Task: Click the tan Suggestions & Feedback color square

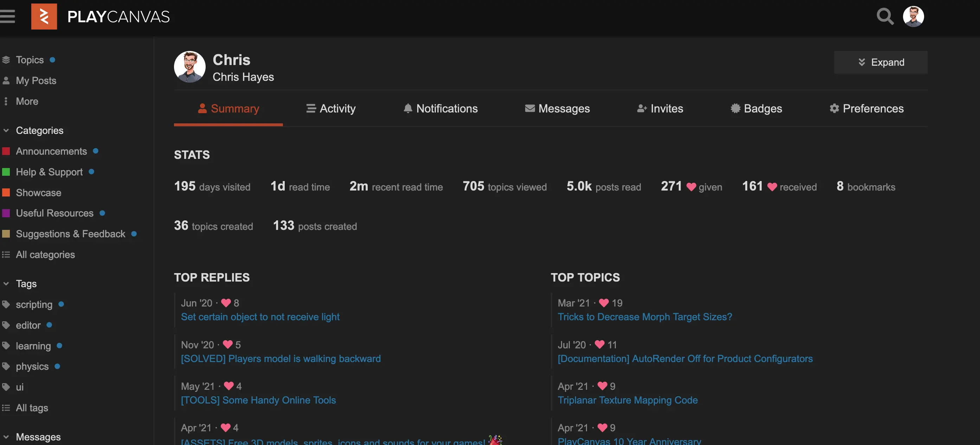Action: tap(6, 233)
